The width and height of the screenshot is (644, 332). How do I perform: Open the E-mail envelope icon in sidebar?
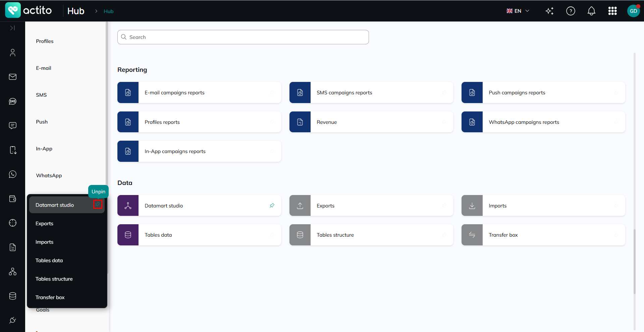pos(12,77)
